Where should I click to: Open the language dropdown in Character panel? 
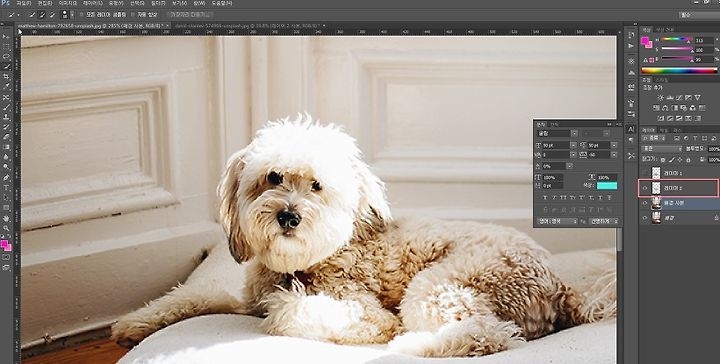pyautogui.click(x=557, y=221)
